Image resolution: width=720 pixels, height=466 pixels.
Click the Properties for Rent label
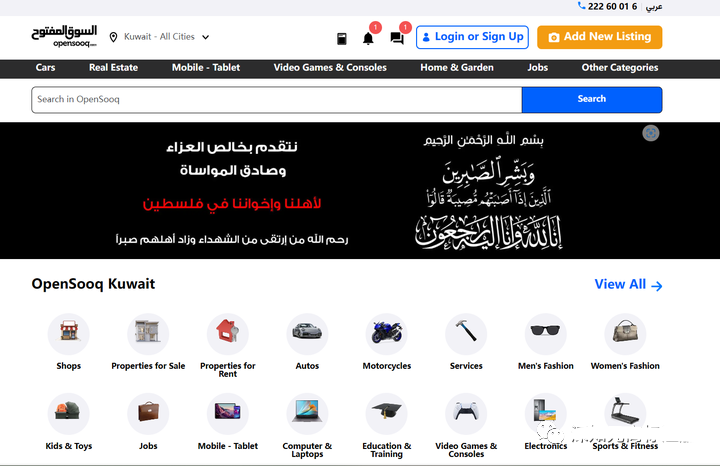tap(228, 370)
